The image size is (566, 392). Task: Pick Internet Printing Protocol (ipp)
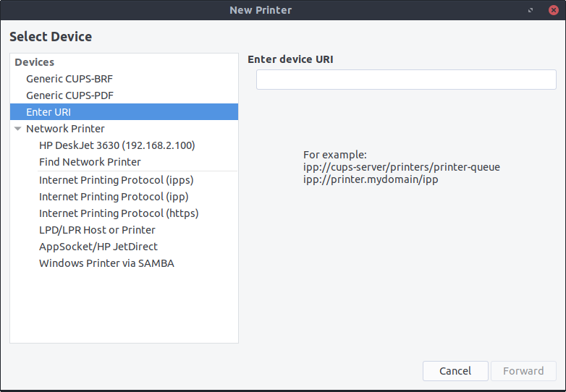click(114, 197)
